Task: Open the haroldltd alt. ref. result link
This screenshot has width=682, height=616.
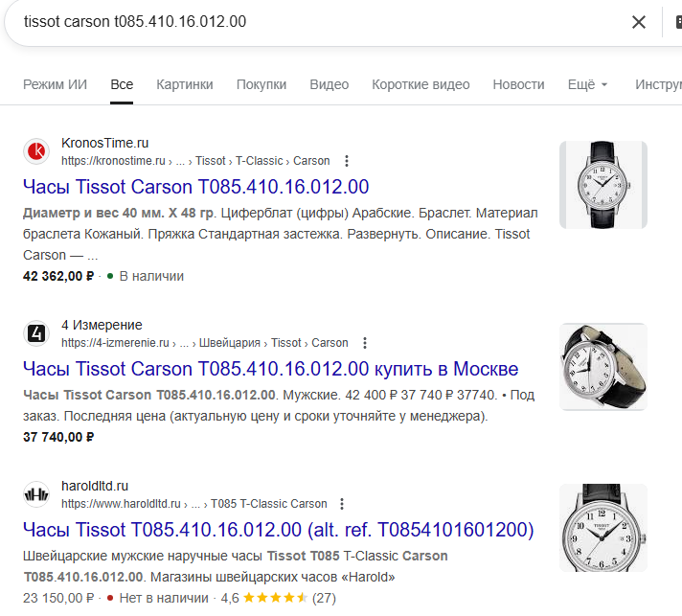Action: (x=278, y=530)
